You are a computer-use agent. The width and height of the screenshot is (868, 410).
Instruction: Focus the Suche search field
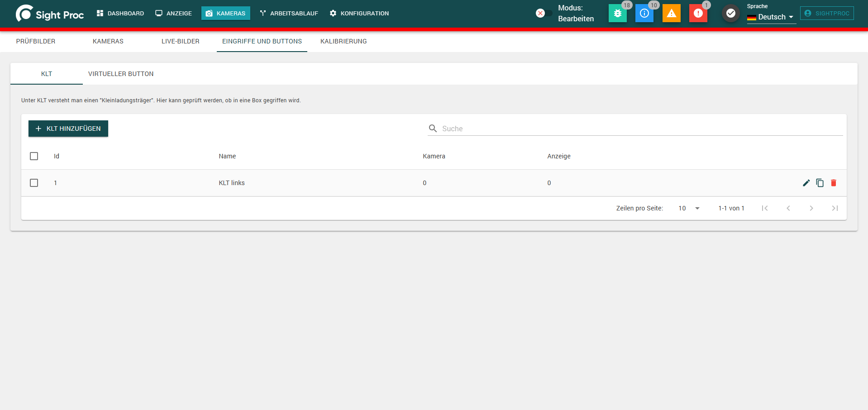(642, 129)
